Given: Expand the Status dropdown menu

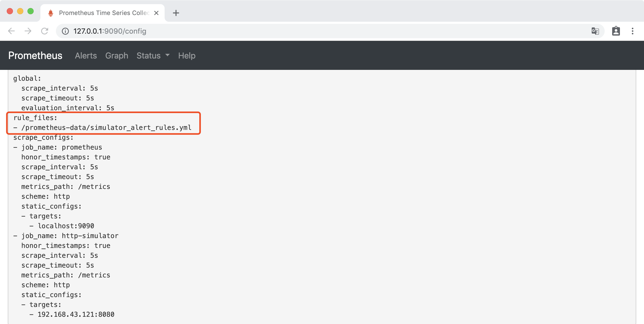Looking at the screenshot, I should point(153,56).
